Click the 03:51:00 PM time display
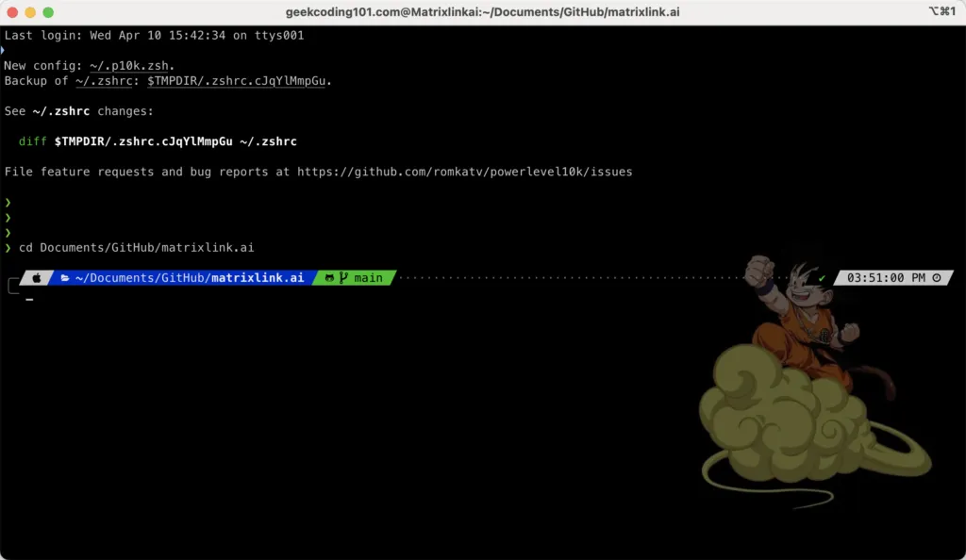 coord(886,278)
